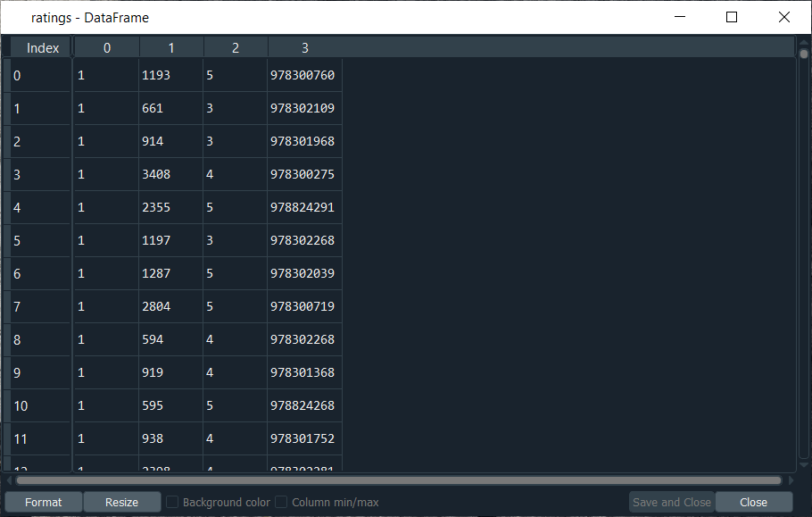Viewport: 812px width, 517px height.
Task: Click the horizontal scrollbar at bottom
Action: (x=397, y=480)
